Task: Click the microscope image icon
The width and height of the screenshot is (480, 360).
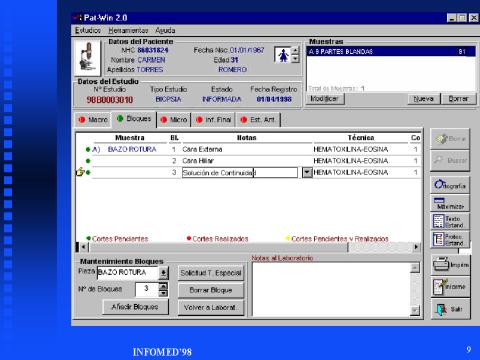Action: tap(87, 58)
